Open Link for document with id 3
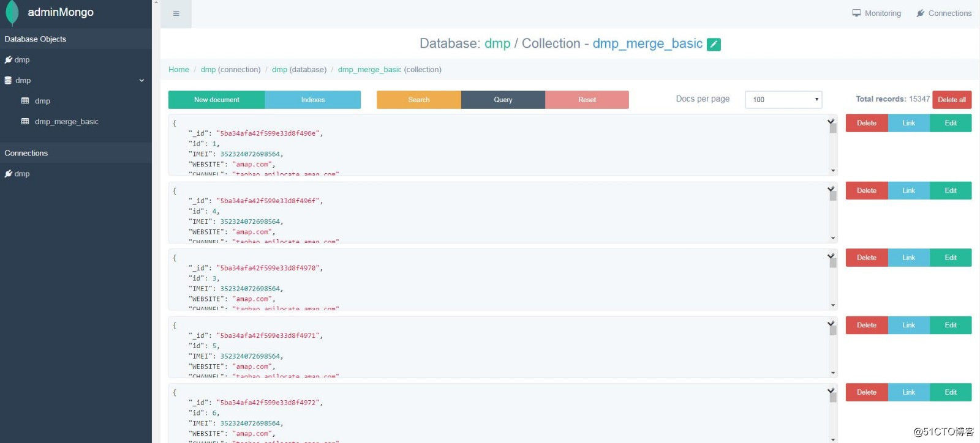 click(x=909, y=258)
